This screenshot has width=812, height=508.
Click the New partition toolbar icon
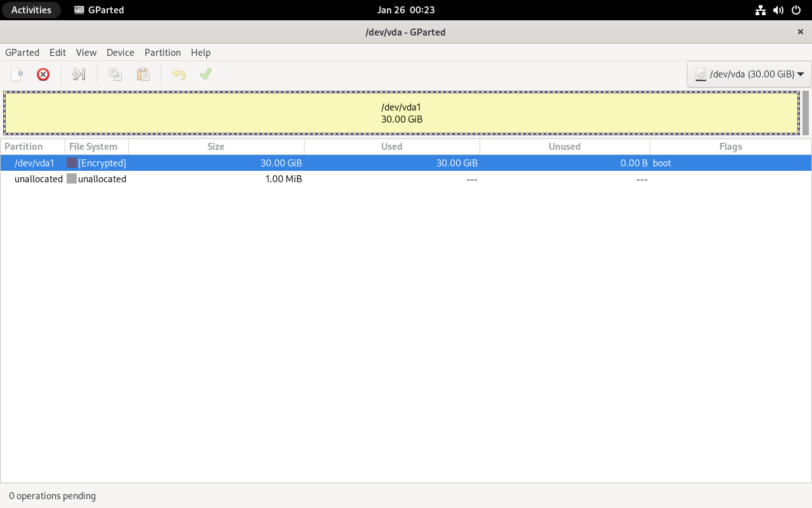(16, 74)
